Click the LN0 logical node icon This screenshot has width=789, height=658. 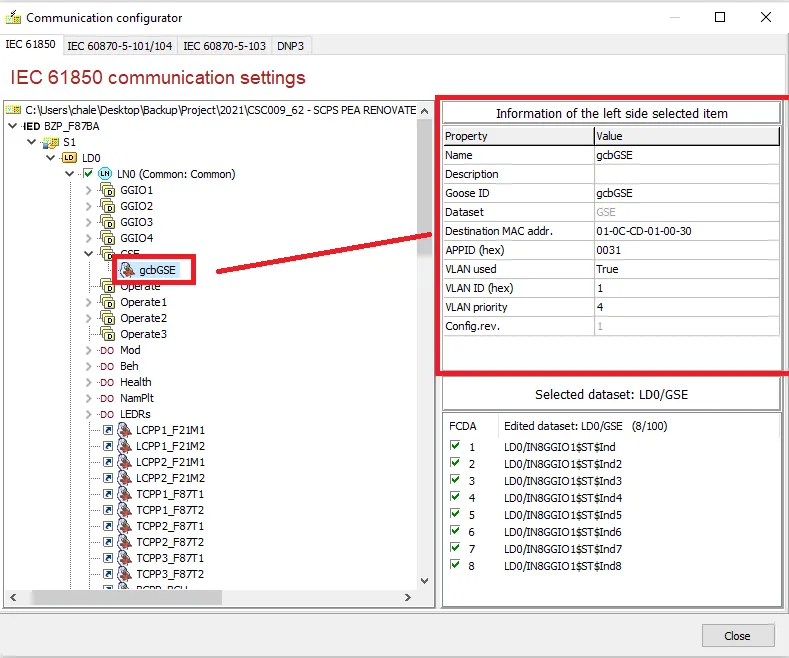coord(105,174)
